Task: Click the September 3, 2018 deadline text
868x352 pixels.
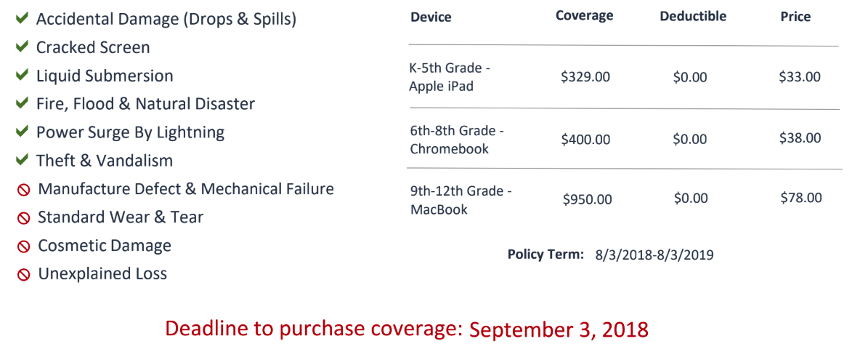Action: click(559, 330)
